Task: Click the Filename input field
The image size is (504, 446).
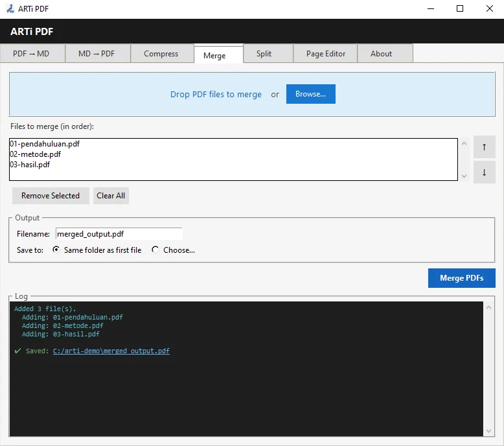Action: (x=119, y=234)
